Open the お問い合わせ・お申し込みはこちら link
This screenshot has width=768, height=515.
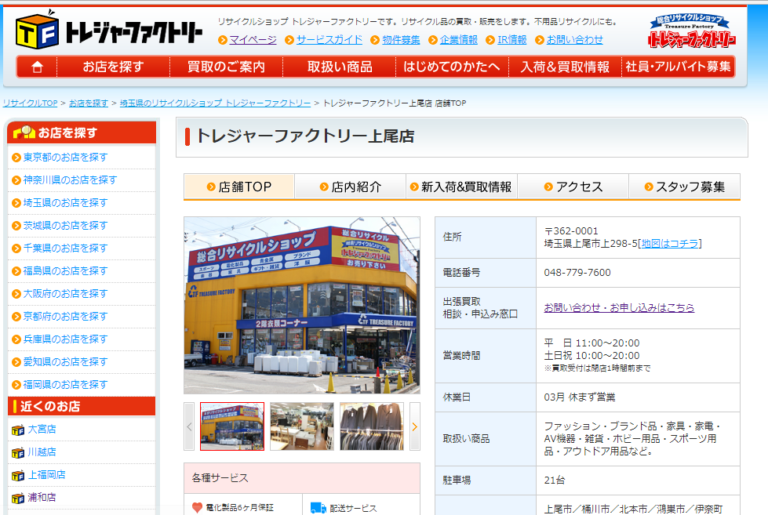[x=619, y=308]
